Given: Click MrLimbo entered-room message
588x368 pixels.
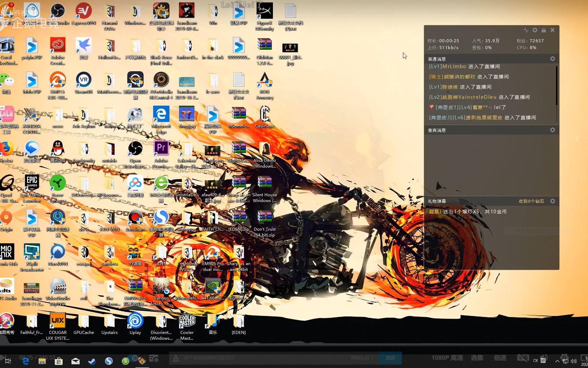Looking at the screenshot, I should tap(464, 66).
